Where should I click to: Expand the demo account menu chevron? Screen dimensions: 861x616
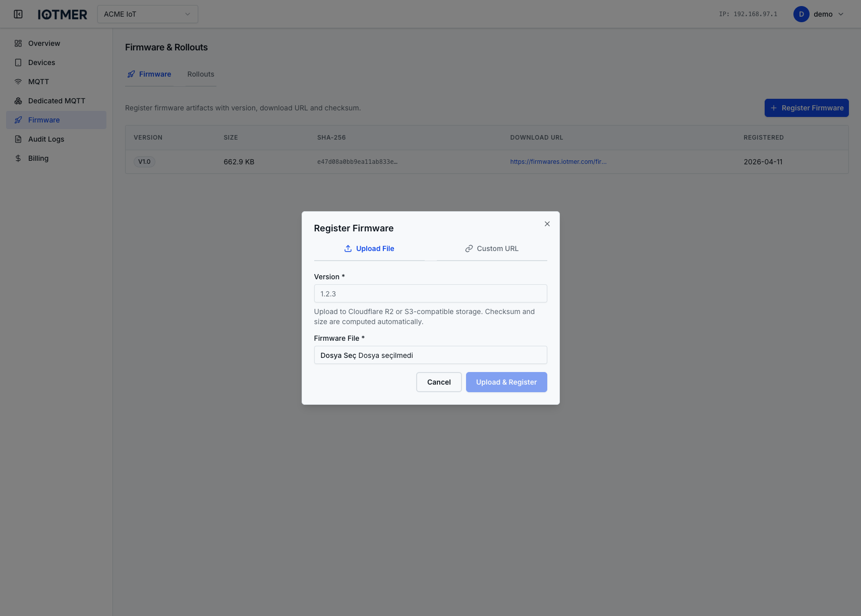click(841, 14)
